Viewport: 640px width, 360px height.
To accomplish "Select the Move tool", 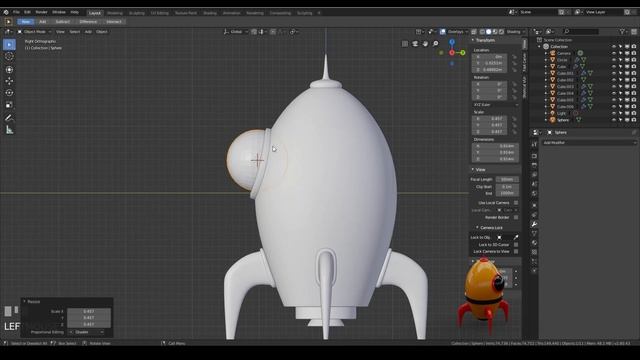I will click(x=9, y=81).
